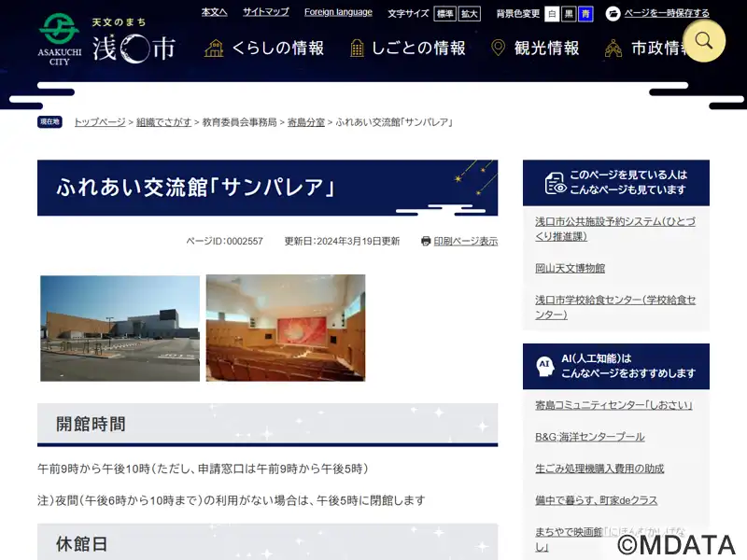Set font size to 拡大
Image resolution: width=747 pixels, height=560 pixels.
469,14
